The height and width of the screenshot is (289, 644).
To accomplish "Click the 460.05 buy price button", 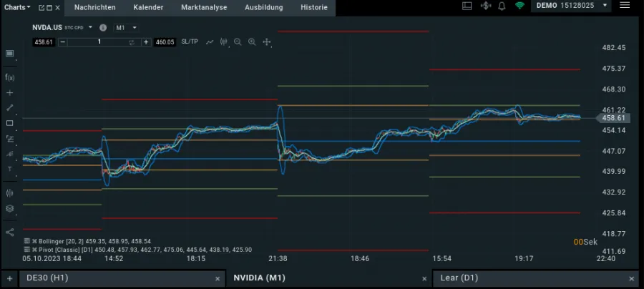I will pyautogui.click(x=165, y=42).
